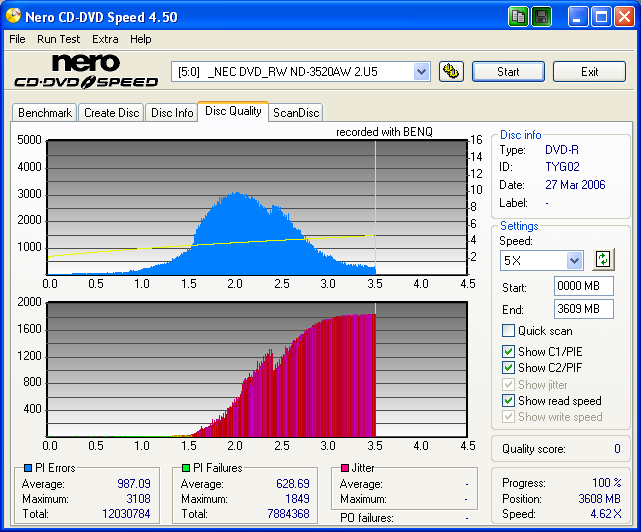Screen dimensions: 641x532
Task: Toggle the Show write speed checkbox
Action: [508, 417]
